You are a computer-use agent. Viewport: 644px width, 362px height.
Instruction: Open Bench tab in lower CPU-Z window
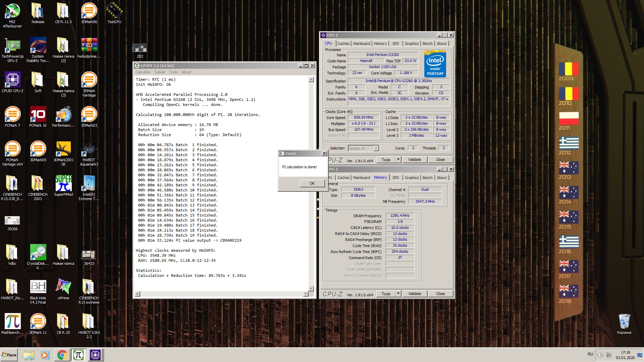point(427,178)
